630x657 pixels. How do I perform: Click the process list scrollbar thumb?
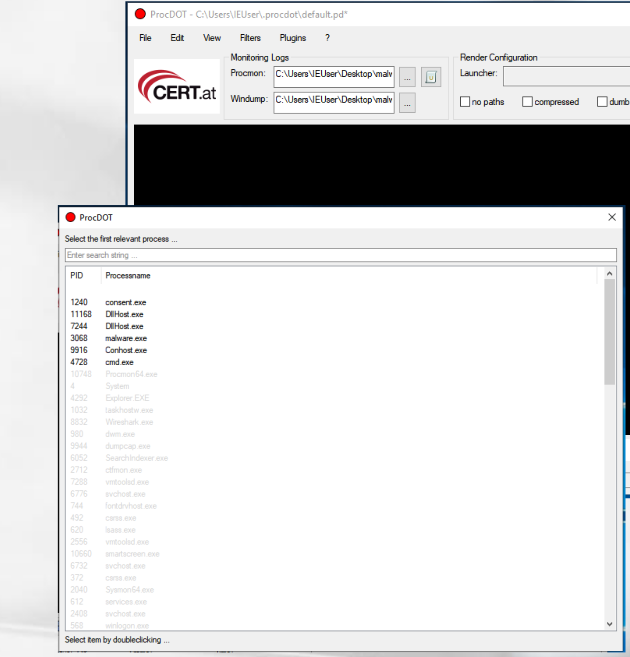609,332
